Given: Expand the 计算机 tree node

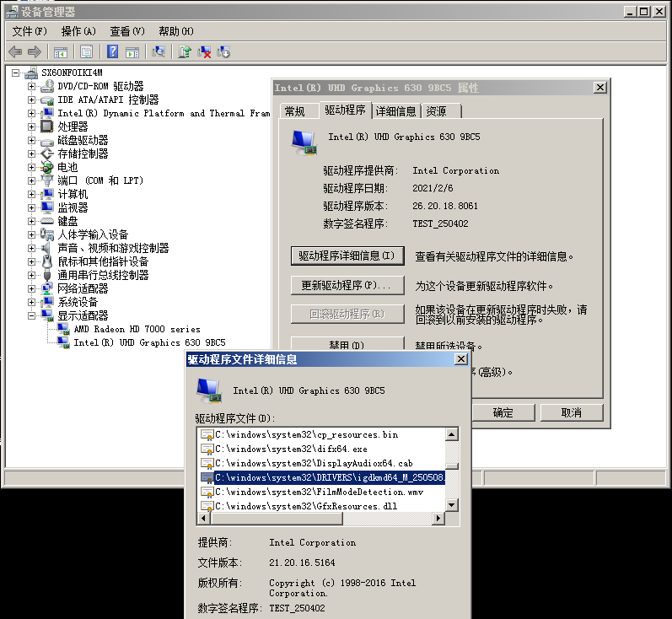Looking at the screenshot, I should (x=31, y=194).
